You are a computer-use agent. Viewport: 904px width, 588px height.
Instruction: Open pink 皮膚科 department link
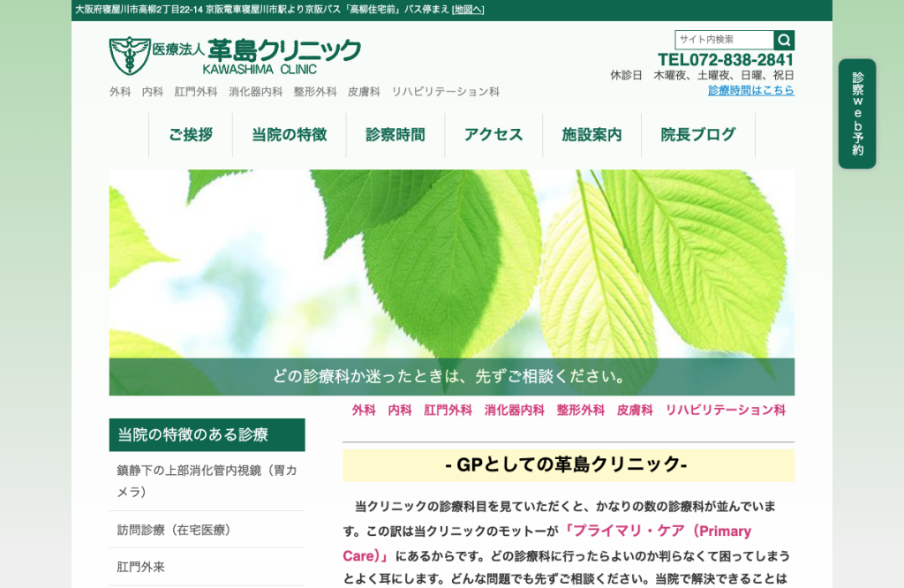tap(635, 410)
